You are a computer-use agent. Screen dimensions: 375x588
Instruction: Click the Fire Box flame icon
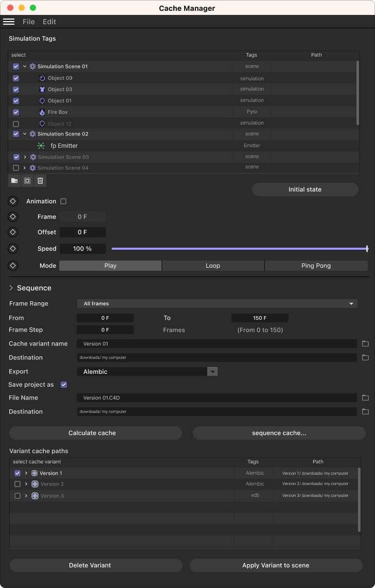(x=42, y=112)
